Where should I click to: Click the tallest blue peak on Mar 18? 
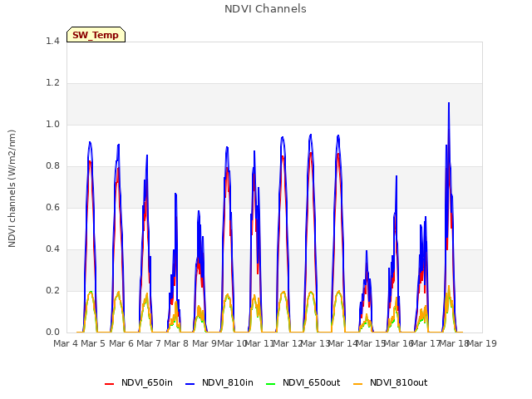[449, 103]
